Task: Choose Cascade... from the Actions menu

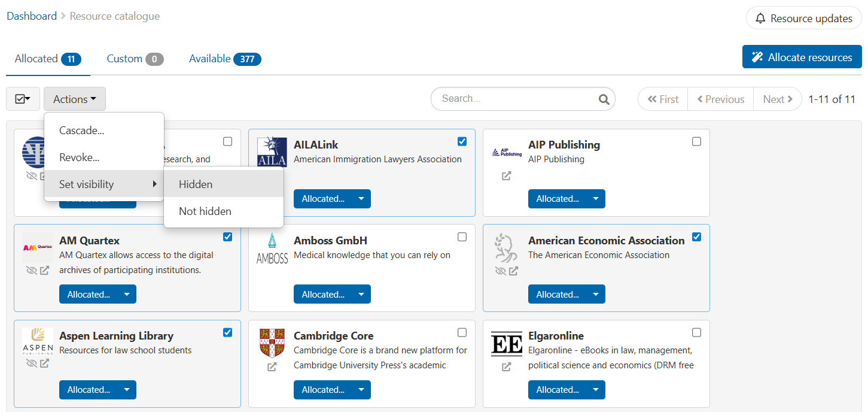Action: 104,131
